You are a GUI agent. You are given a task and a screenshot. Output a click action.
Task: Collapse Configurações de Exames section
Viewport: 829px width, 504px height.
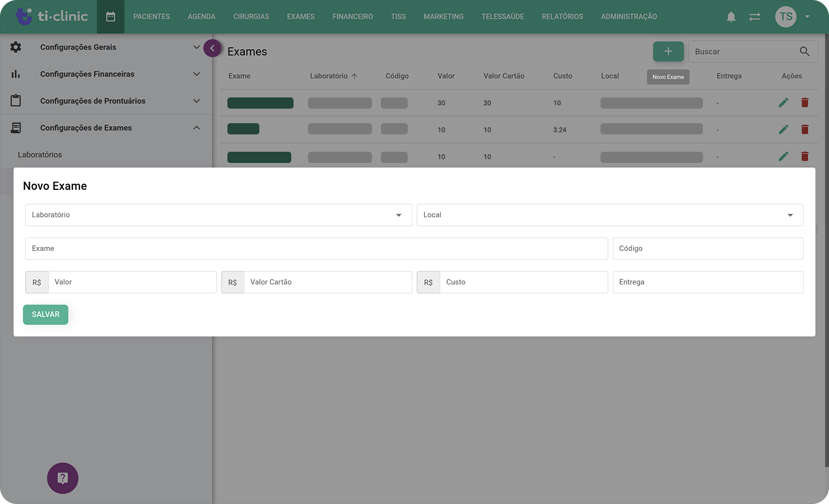coord(197,128)
